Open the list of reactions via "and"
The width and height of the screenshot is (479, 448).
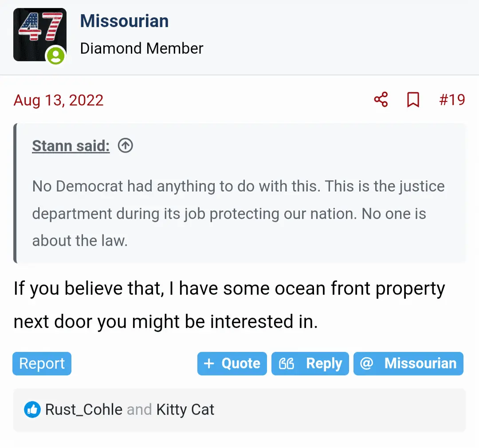tap(139, 410)
